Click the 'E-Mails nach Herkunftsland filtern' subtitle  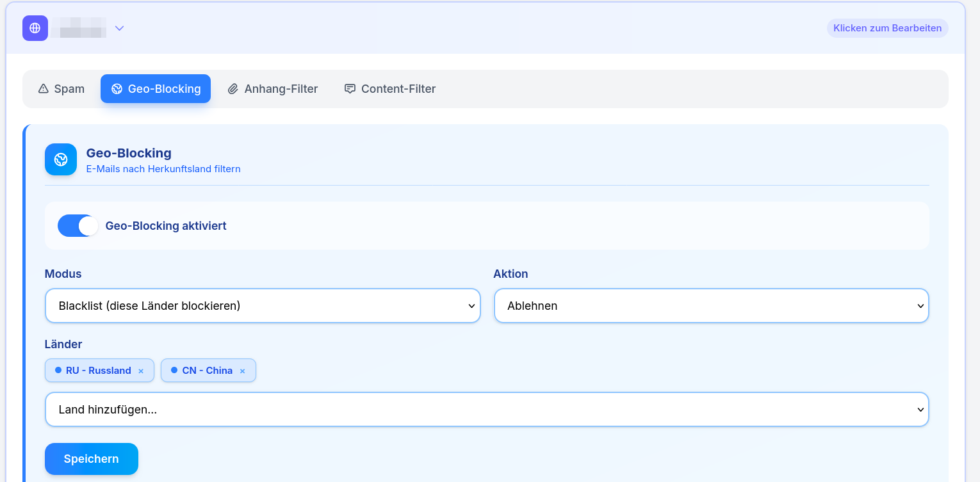pyautogui.click(x=163, y=169)
